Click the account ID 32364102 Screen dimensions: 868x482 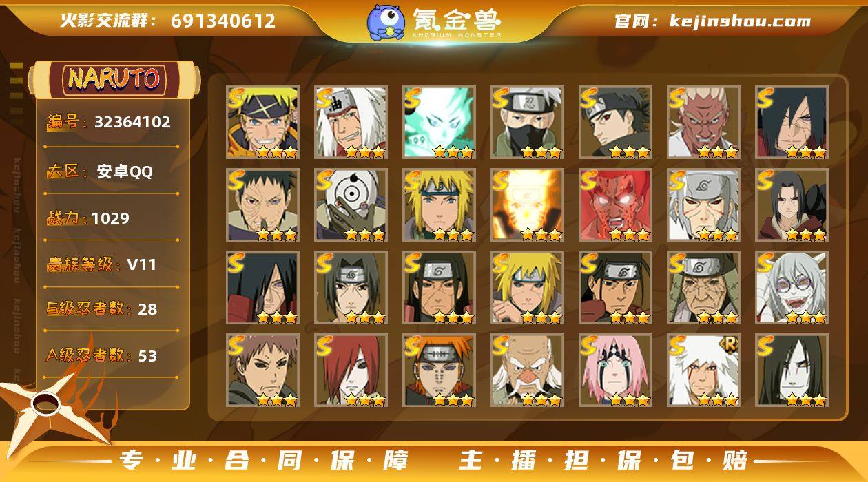pyautogui.click(x=132, y=123)
